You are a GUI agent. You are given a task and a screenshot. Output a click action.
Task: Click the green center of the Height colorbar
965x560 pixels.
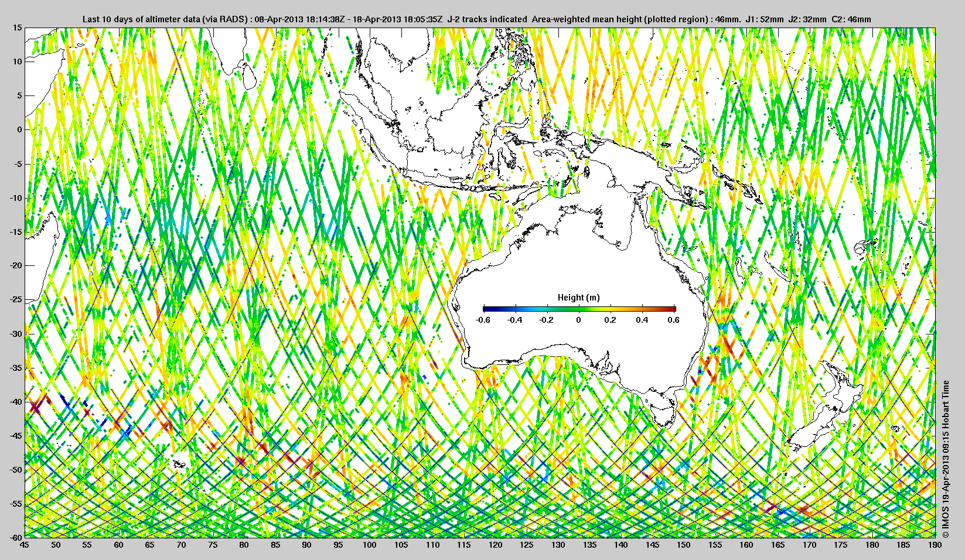click(x=579, y=308)
